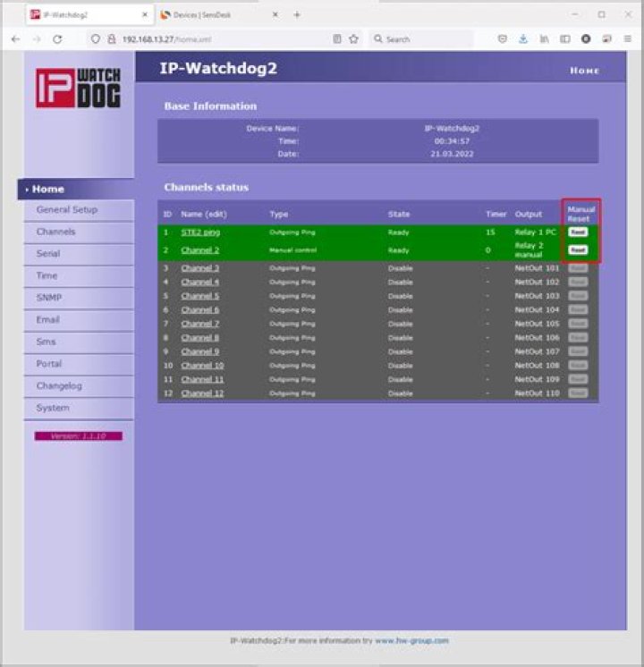Open Channel 5 edit link
This screenshot has width=644, height=667.
click(x=200, y=296)
